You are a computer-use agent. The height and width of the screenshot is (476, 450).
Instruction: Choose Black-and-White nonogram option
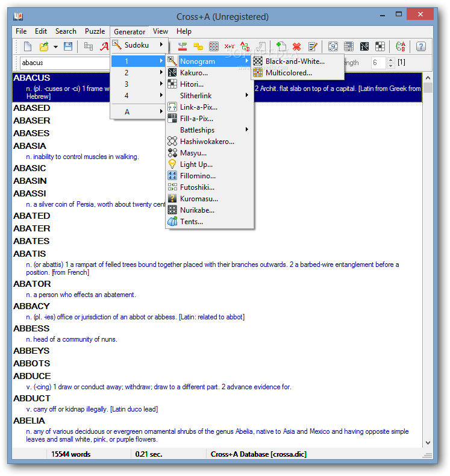click(298, 61)
